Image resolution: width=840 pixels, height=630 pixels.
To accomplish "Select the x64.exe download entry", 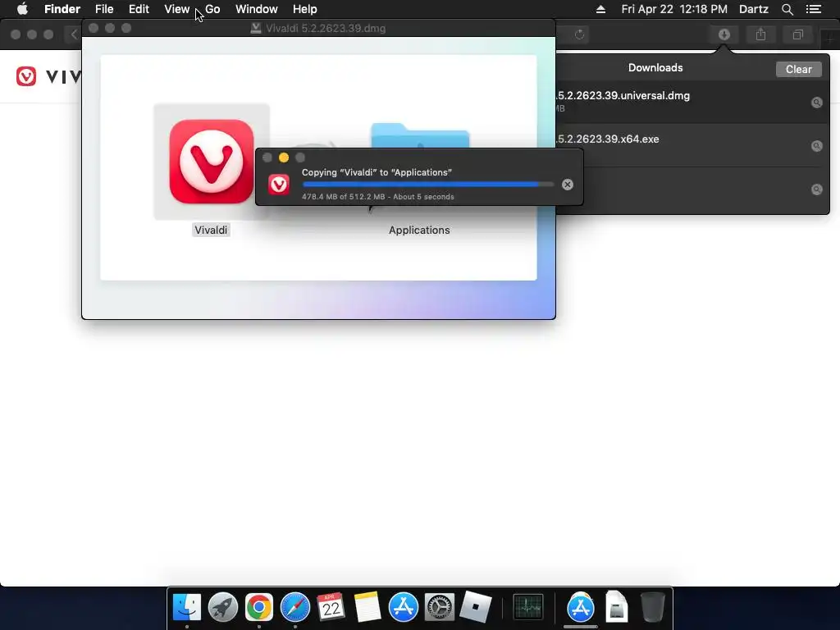I will click(x=692, y=145).
